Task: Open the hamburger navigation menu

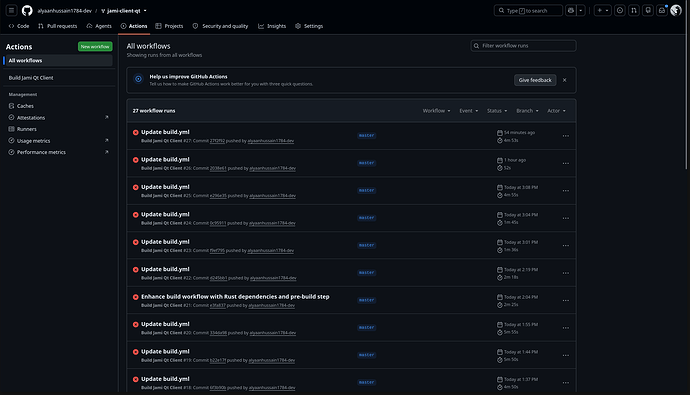Action: [12, 10]
